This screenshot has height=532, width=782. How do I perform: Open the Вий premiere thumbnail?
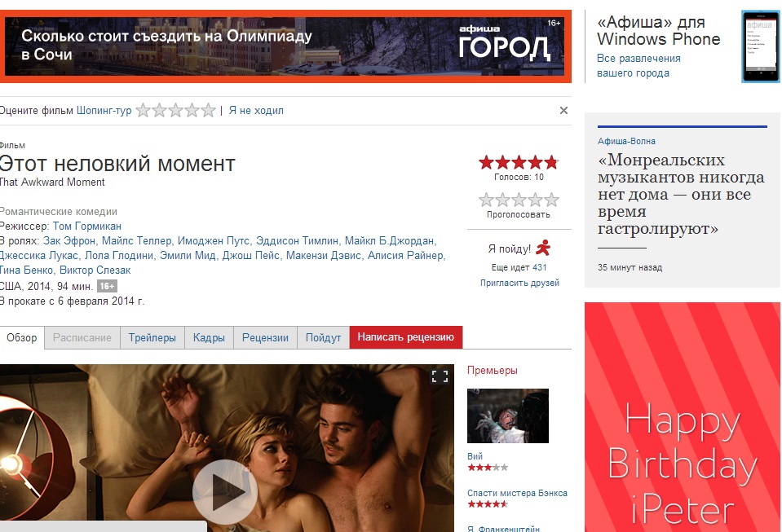pyautogui.click(x=508, y=416)
